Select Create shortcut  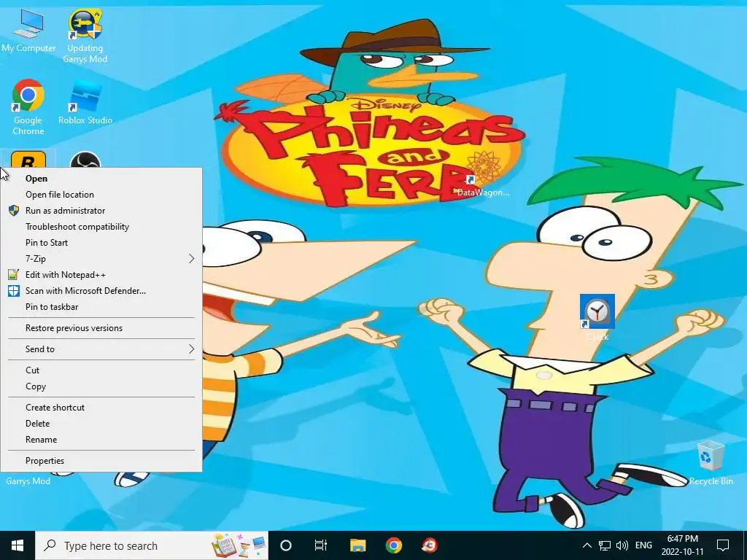101,407
